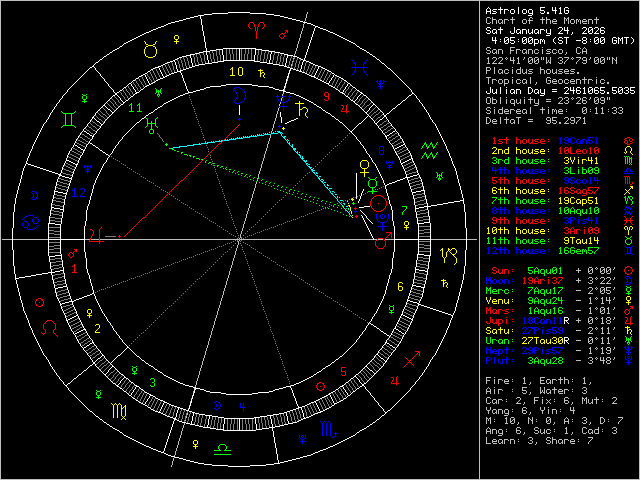This screenshot has width=640, height=480.
Task: Click the Leo glyph beside the 2nd house row
Action: coord(629,151)
